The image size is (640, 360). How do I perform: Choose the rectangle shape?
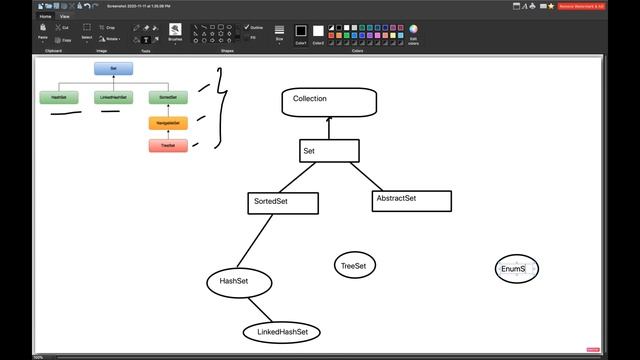[212, 27]
